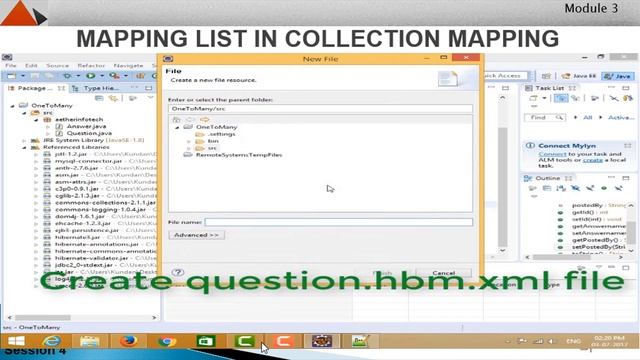
Task: Click the Scheduled view icon in Task List
Action: pyautogui.click(x=576, y=98)
